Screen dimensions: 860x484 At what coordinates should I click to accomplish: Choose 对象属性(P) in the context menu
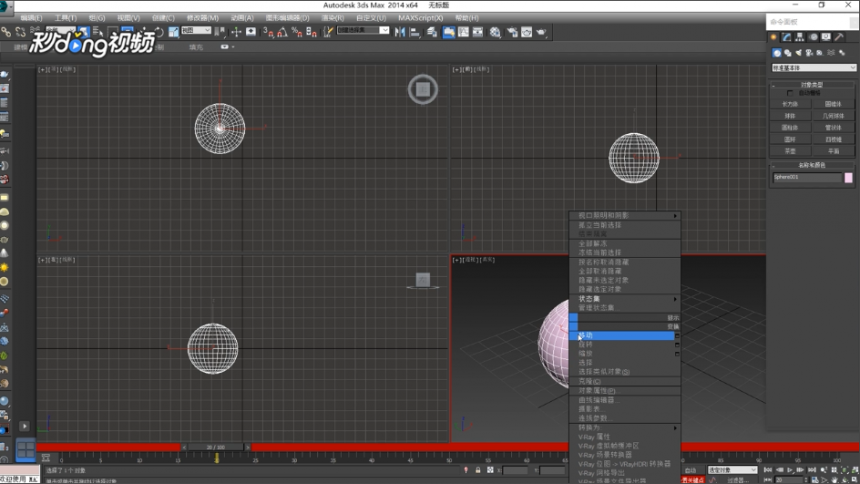click(x=625, y=391)
